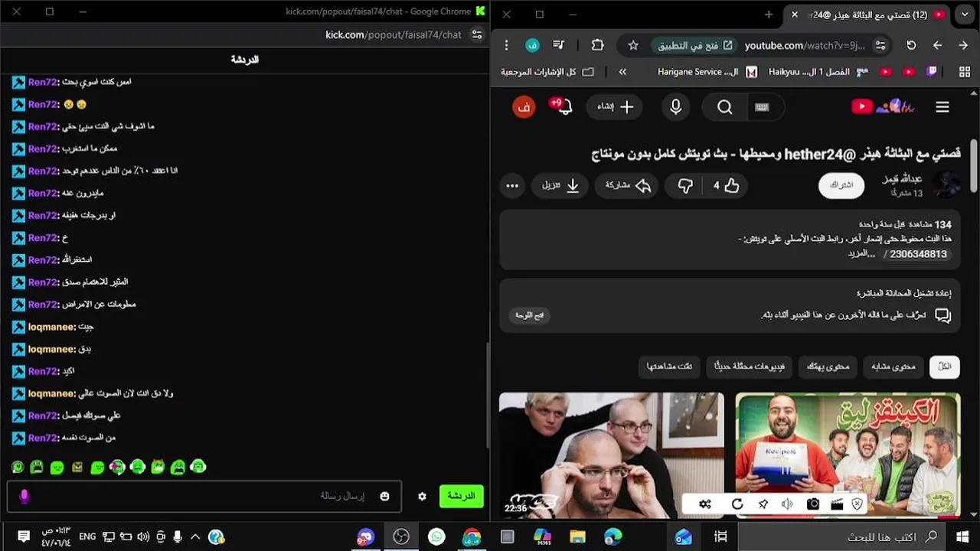
Task: Click the إرسال رسالة chat message field
Action: pos(203,496)
